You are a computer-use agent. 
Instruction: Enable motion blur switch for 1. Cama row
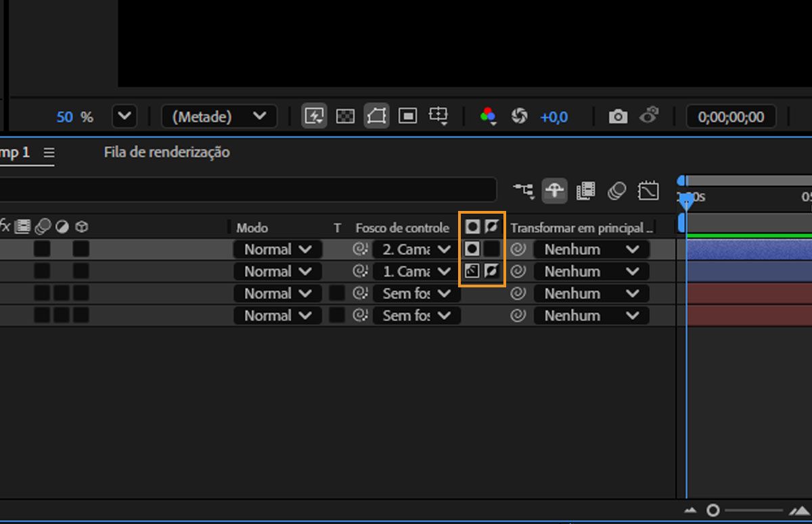42,271
